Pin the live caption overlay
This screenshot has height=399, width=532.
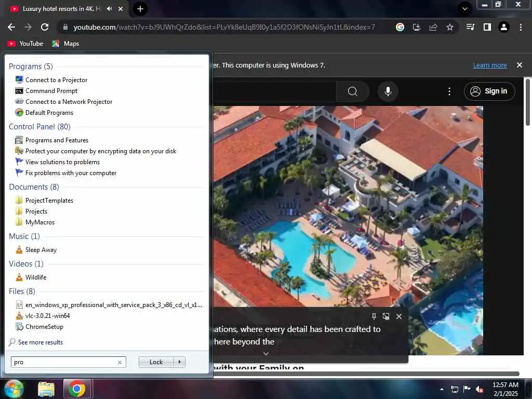tap(374, 316)
